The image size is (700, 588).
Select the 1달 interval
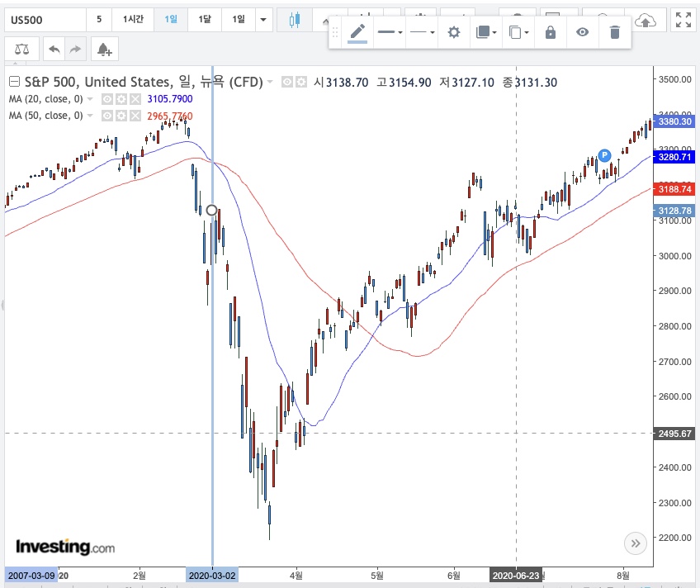click(x=205, y=19)
